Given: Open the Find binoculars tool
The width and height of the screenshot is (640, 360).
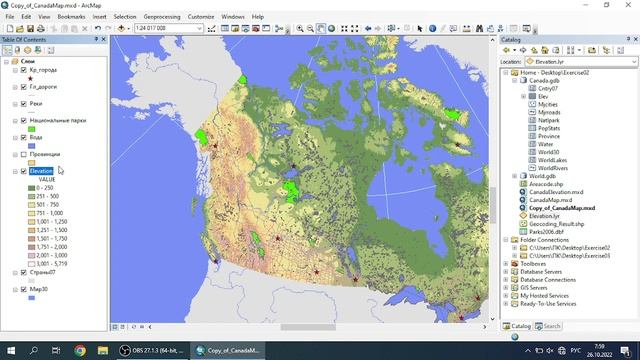Looking at the screenshot, I should tap(480, 29).
